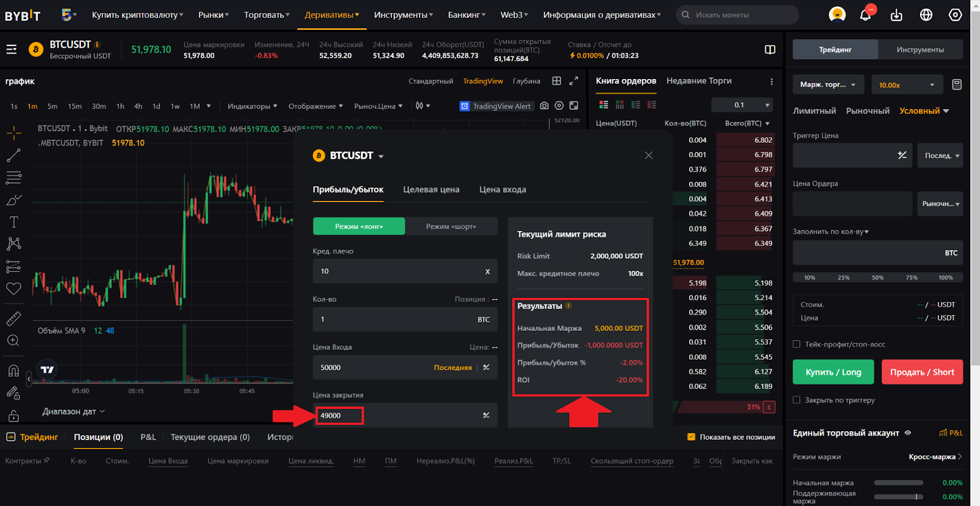
Task: Click the closing price field with 49000
Action: [x=398, y=415]
